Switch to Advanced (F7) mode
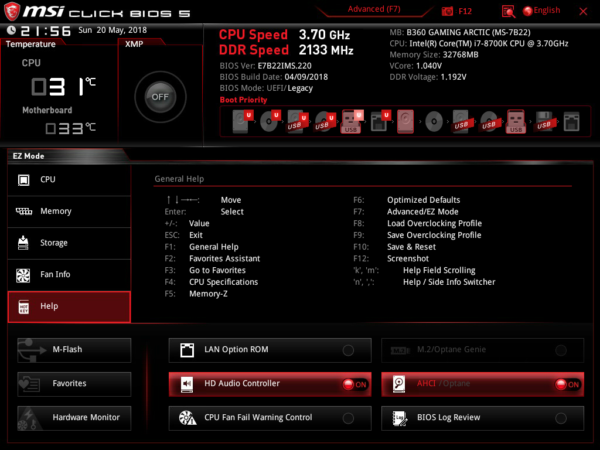 [374, 9]
